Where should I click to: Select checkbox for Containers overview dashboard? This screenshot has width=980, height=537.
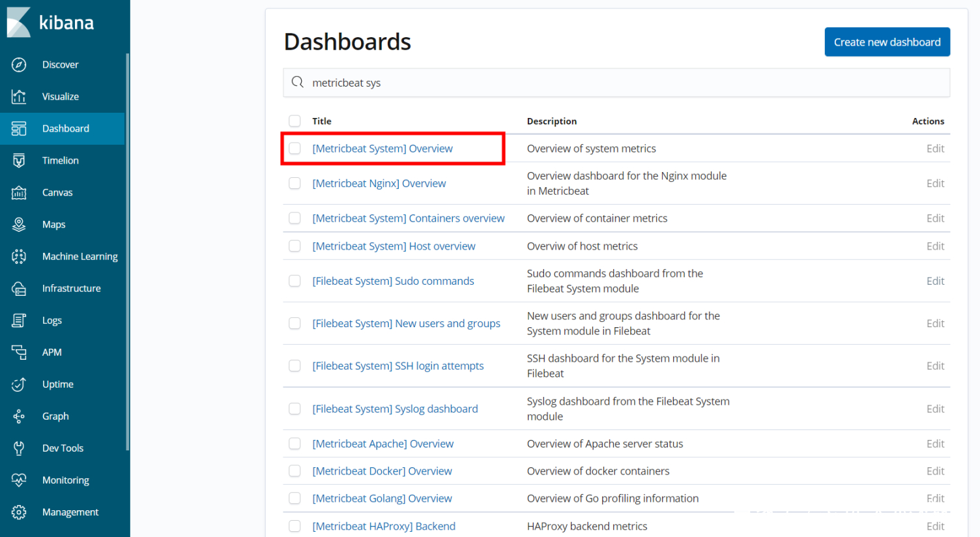click(x=295, y=218)
